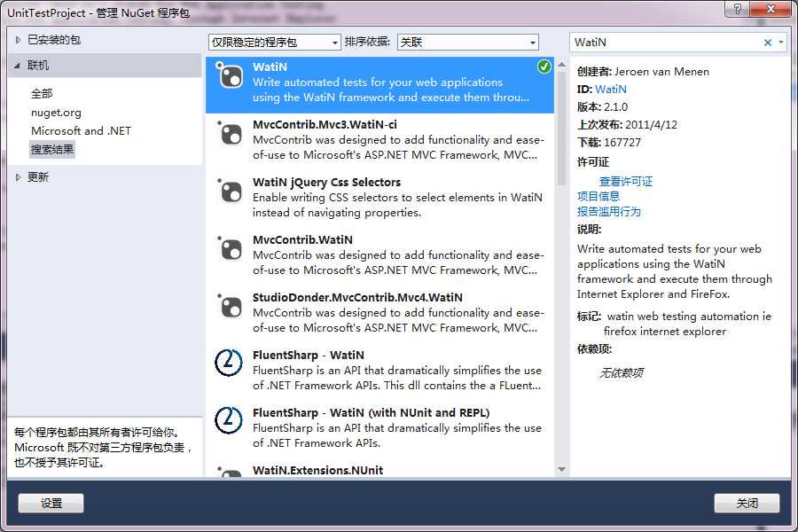Click the WatiN jQuery Css Selectors icon
Screen dimensions: 798x532
230,192
